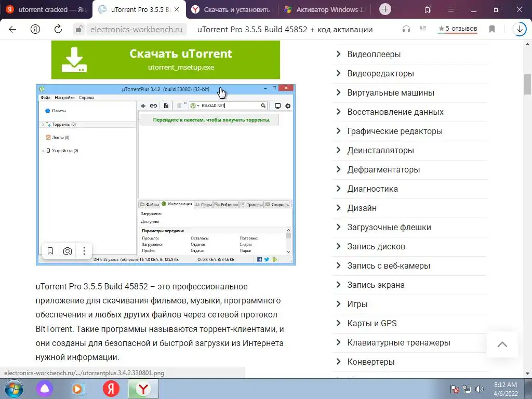The height and width of the screenshot is (399, 532).
Task: Open the Конвертеры category link
Action: (371, 362)
